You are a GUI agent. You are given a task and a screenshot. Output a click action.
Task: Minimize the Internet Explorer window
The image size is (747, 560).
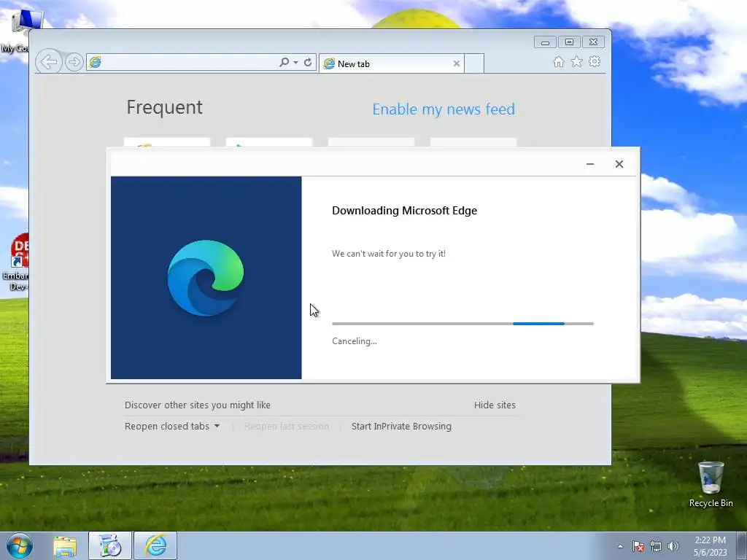(545, 42)
